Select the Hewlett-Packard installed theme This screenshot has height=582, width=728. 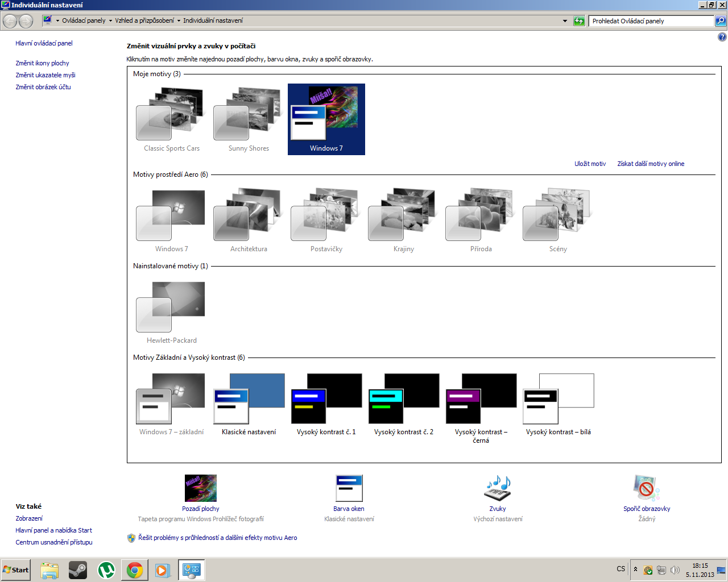pos(171,312)
